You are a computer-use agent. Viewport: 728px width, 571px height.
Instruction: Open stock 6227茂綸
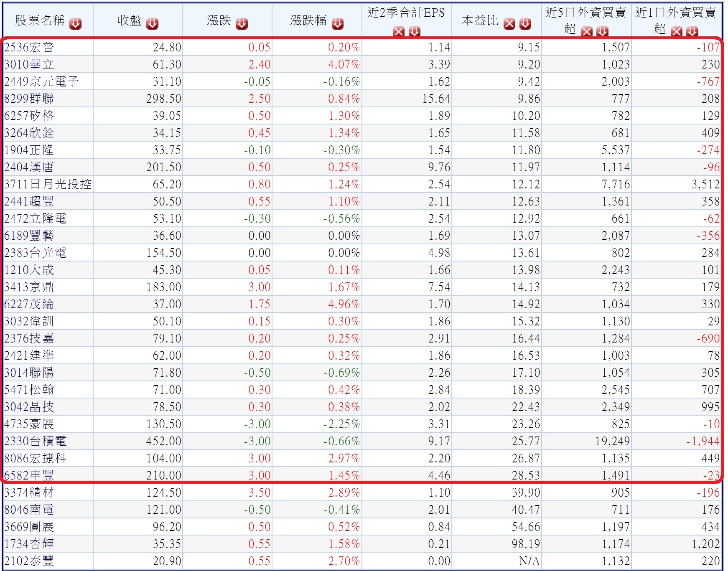coord(29,304)
